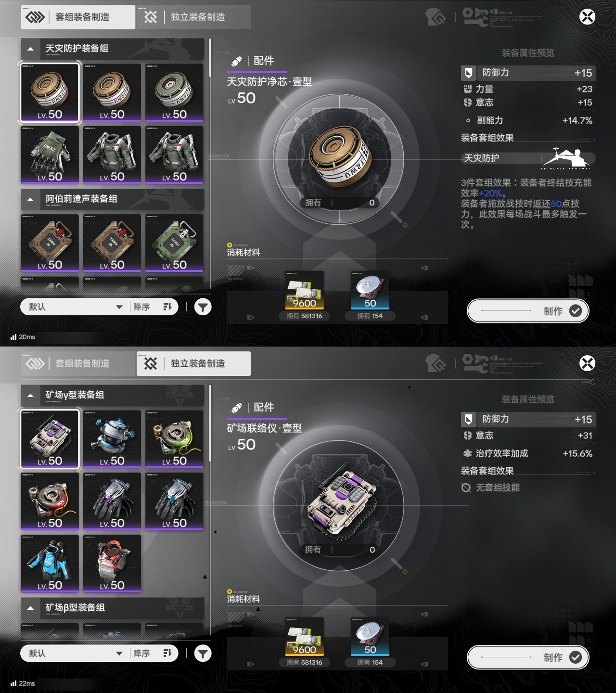Click the 9600 currency material icon in upper panel
The height and width of the screenshot is (693, 616).
pos(304,290)
